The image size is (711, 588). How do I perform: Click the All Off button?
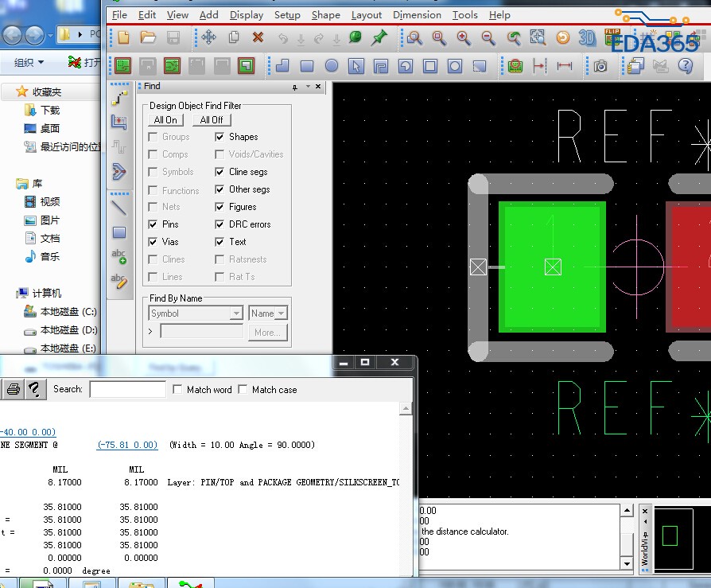pos(211,120)
